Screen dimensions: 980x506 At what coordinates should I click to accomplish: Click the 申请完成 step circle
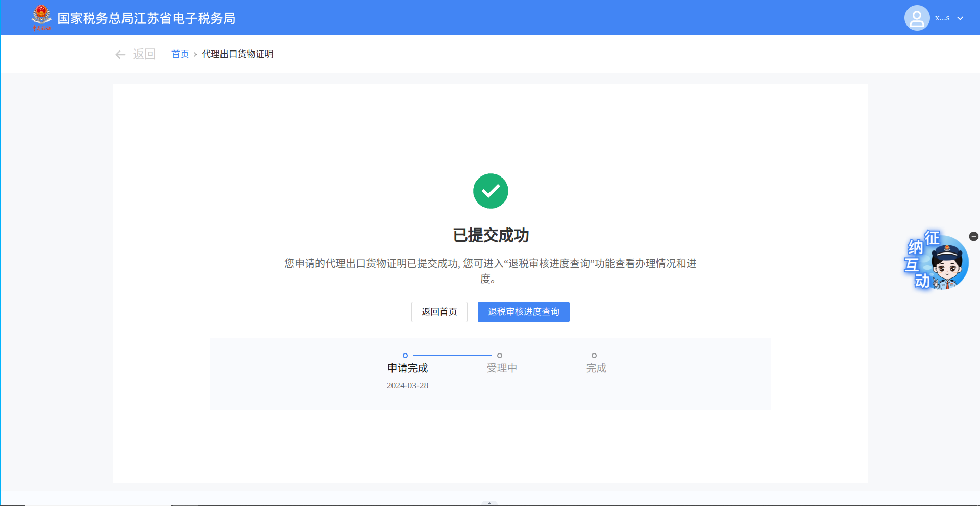(405, 356)
